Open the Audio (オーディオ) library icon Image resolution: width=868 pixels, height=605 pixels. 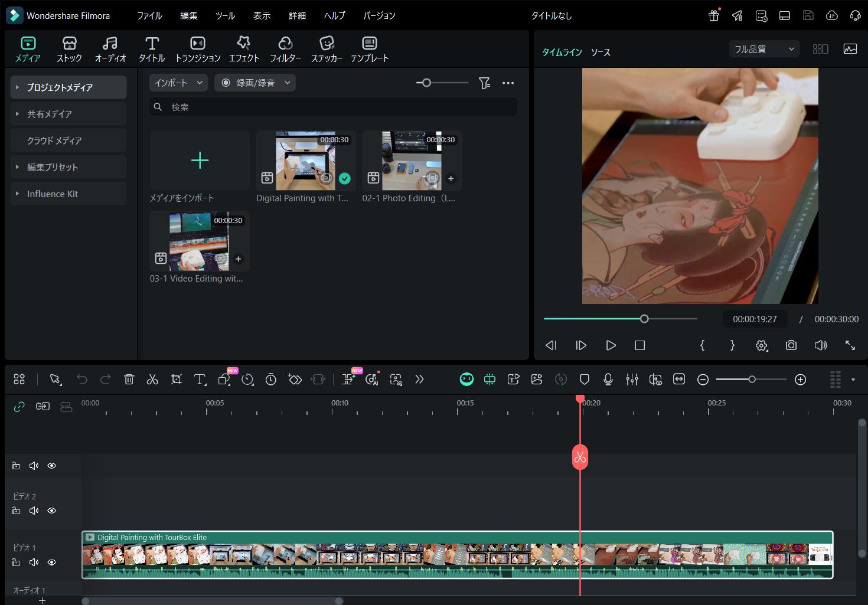110,49
